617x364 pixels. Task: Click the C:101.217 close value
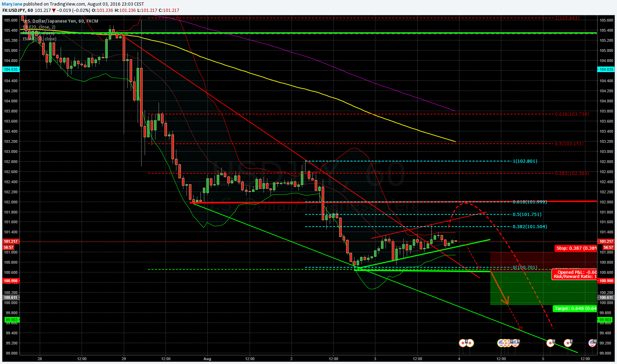[169, 10]
